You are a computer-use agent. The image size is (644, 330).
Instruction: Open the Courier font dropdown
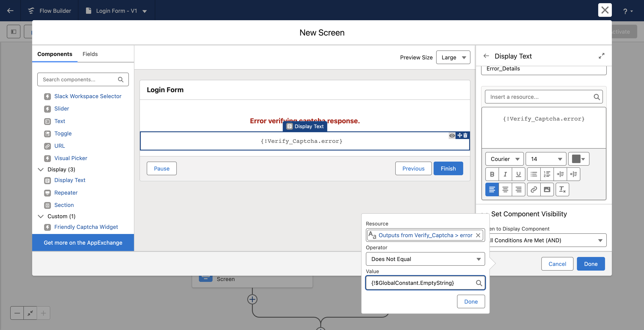pyautogui.click(x=505, y=159)
